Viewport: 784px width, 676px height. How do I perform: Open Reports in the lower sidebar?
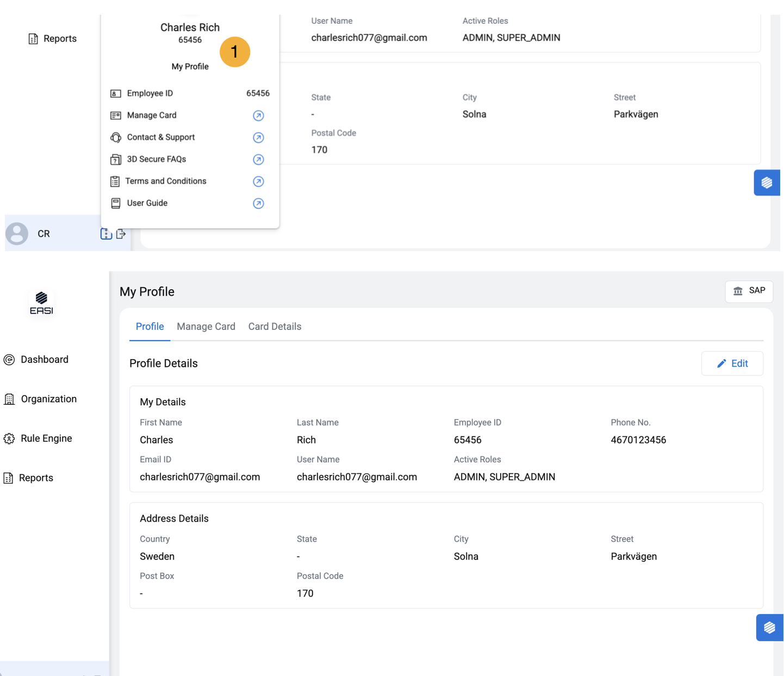pyautogui.click(x=36, y=478)
